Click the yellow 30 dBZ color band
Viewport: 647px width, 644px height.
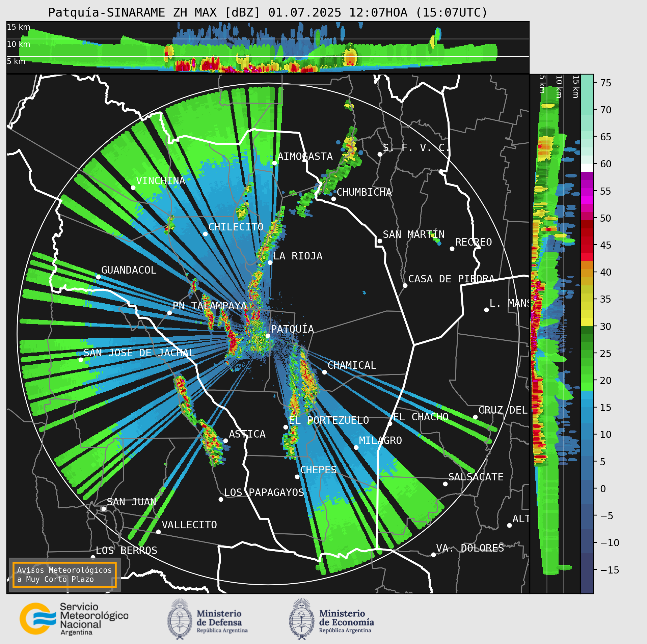pyautogui.click(x=587, y=322)
